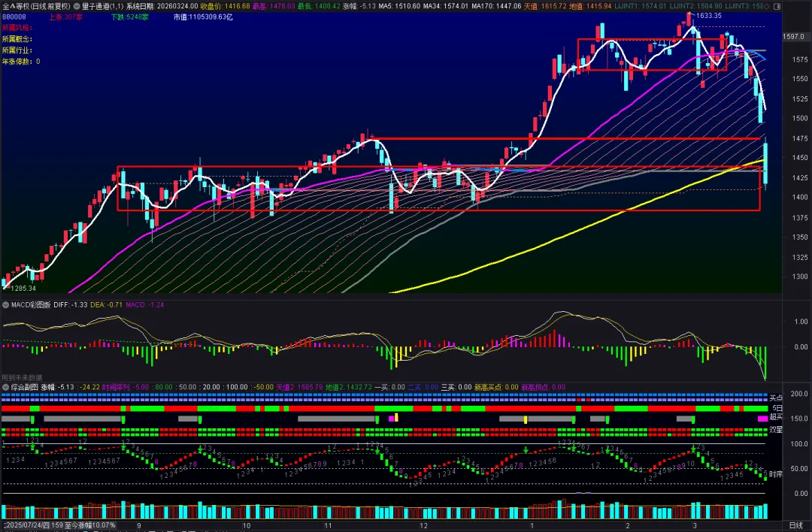
Task: Open the 综合副图 panel dropdown icon
Action: click(6, 387)
